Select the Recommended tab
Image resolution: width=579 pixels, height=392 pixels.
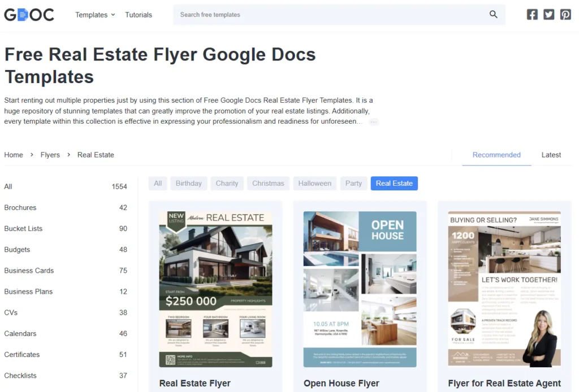click(496, 154)
